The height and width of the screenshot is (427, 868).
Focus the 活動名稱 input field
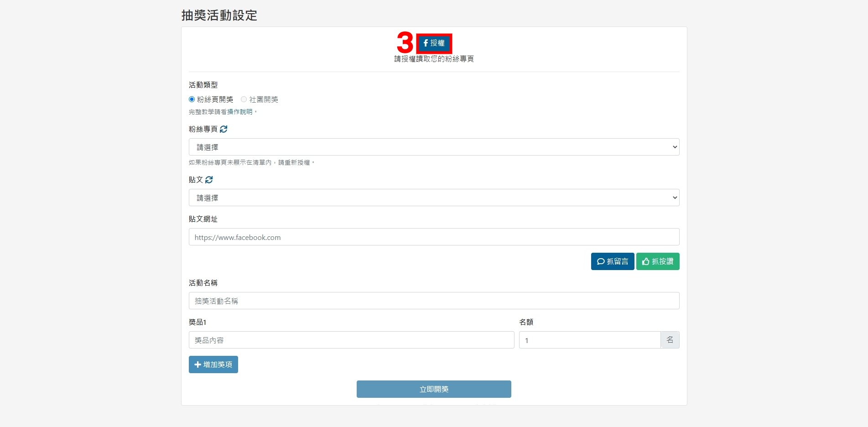(434, 301)
